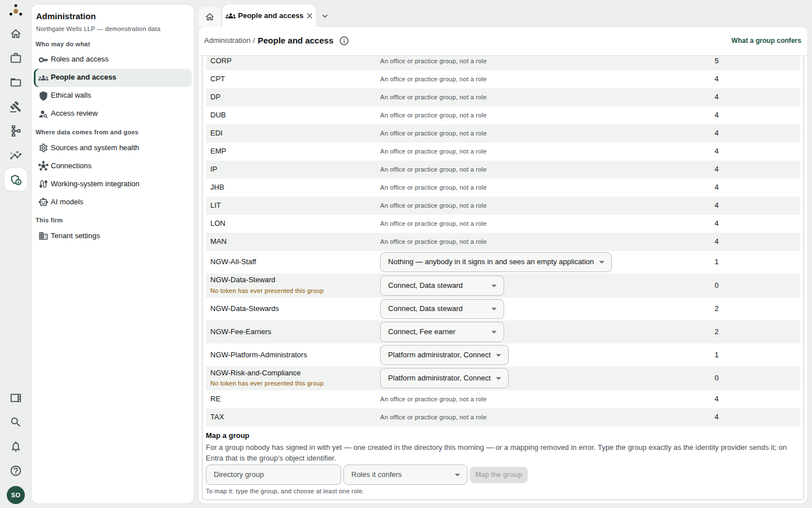Select Connections in the sidebar
Screen dimensions: 812x508
click(x=113, y=166)
